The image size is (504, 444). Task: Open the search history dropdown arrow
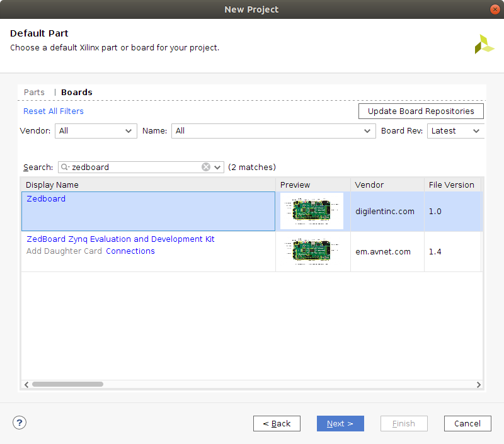[217, 168]
